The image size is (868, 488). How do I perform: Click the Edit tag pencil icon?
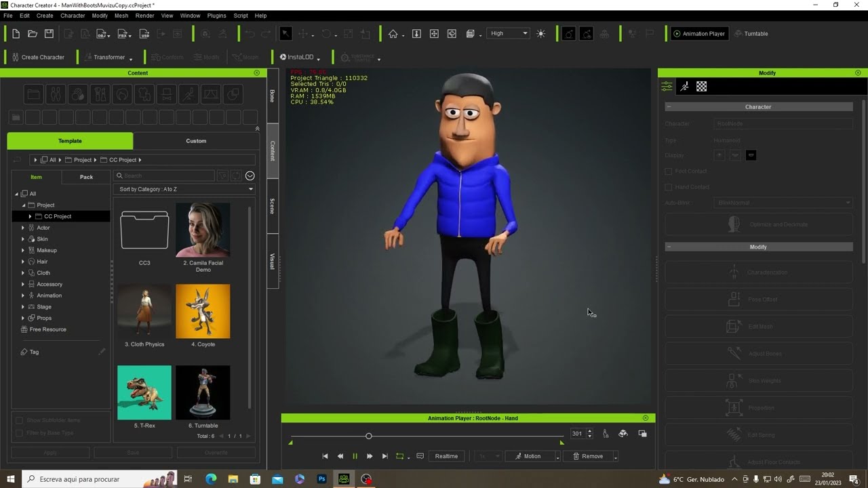tap(102, 352)
